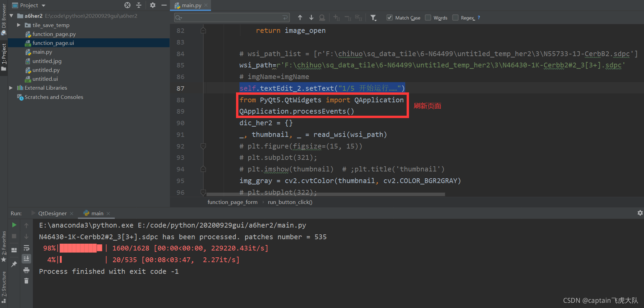Viewport: 644px width, 308px height.
Task: Open 7: Structure tool window tab
Action: click(4, 287)
